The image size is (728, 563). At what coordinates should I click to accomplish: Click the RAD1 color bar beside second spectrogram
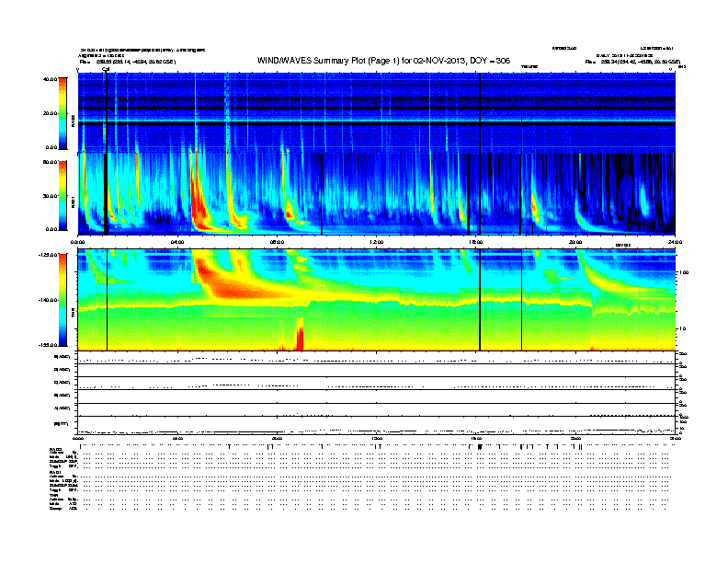(63, 196)
